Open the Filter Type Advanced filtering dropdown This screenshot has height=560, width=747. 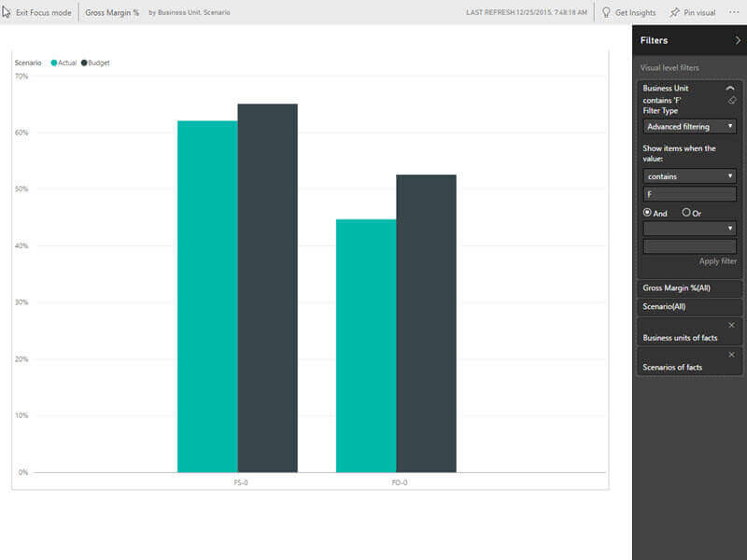pyautogui.click(x=689, y=127)
